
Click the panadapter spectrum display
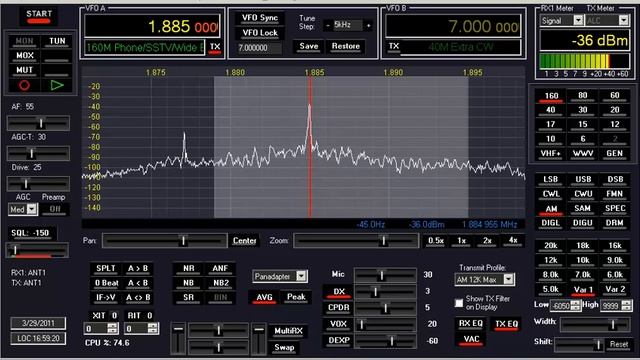[303, 143]
